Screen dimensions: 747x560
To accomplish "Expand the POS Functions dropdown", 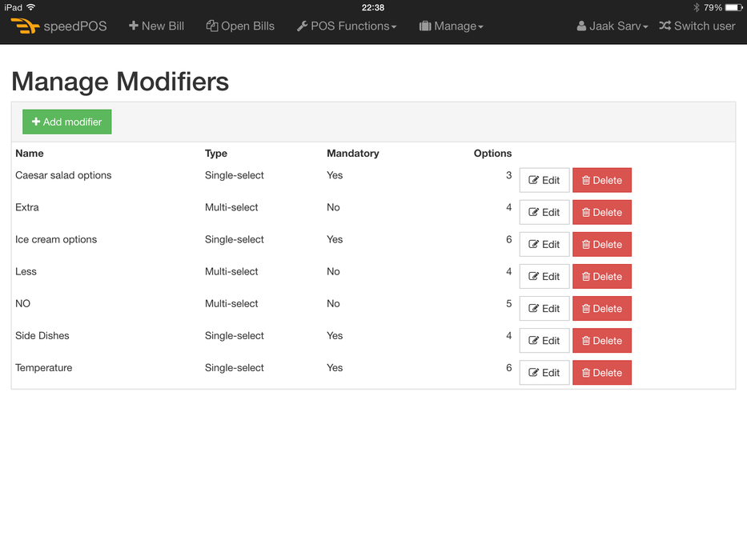I will coord(347,26).
